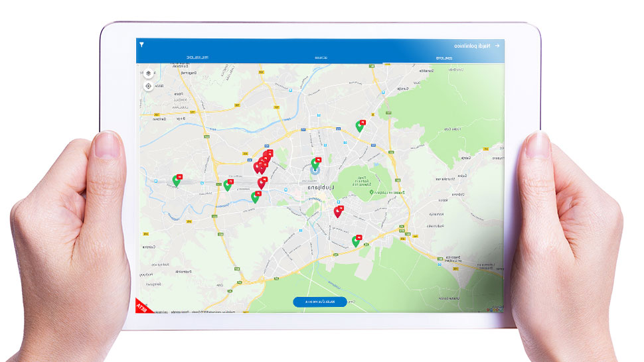Image resolution: width=644 pixels, height=362 pixels.
Task: Tap the back arrow beside Najdi polnilnico
Action: pos(497,46)
